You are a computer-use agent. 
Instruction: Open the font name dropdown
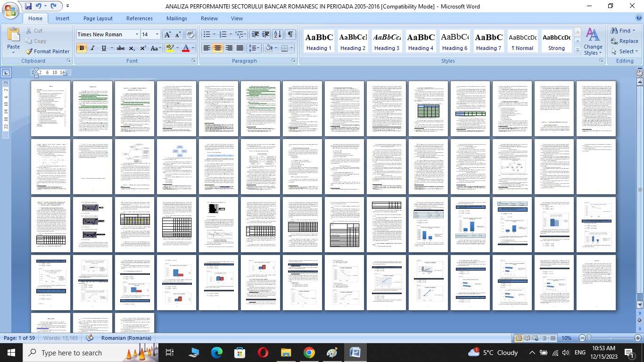[x=137, y=34]
